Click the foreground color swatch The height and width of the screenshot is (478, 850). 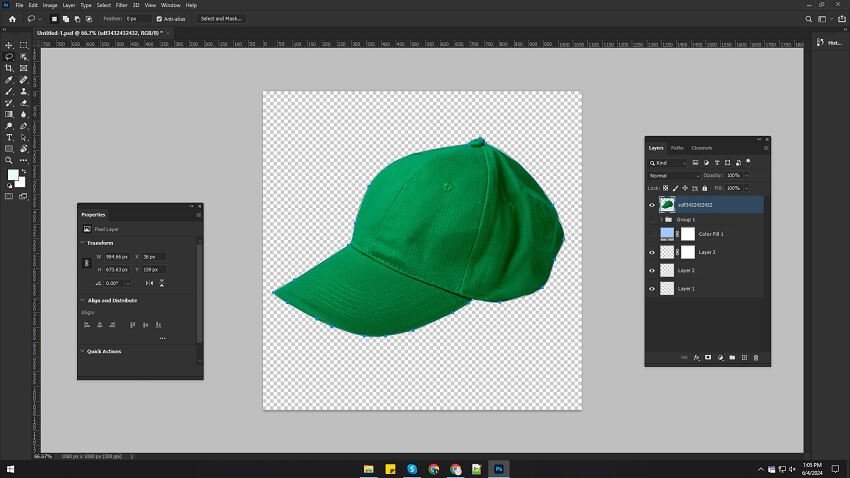pos(12,175)
